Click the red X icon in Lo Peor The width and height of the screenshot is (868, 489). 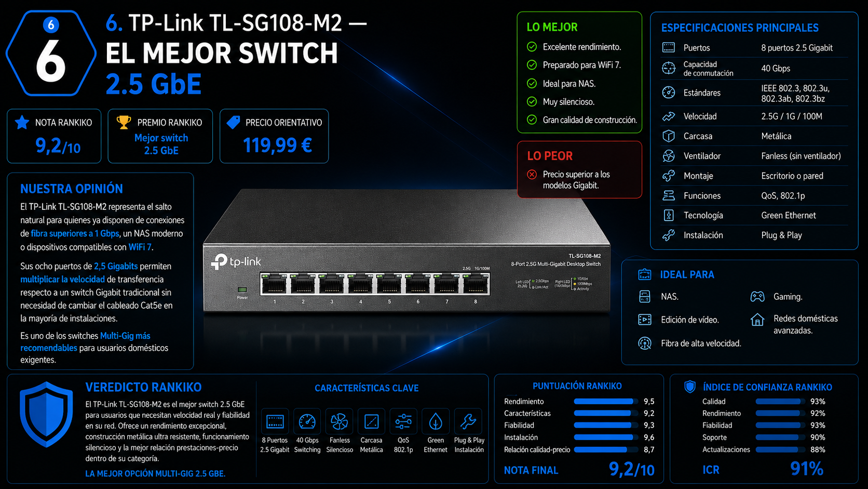[532, 175]
